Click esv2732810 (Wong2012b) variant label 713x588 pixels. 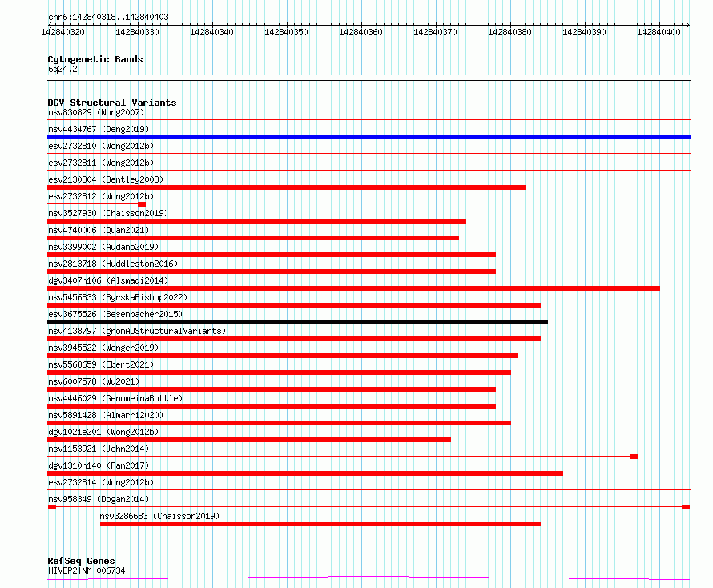101,146
